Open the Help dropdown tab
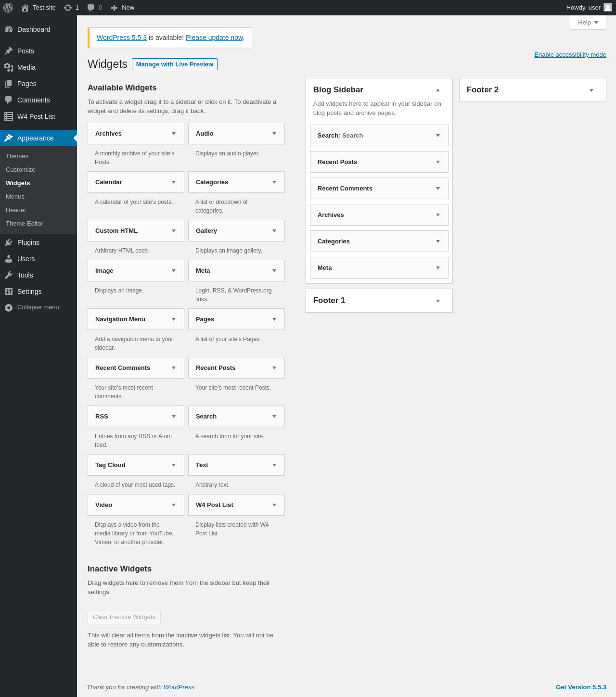 coord(588,23)
